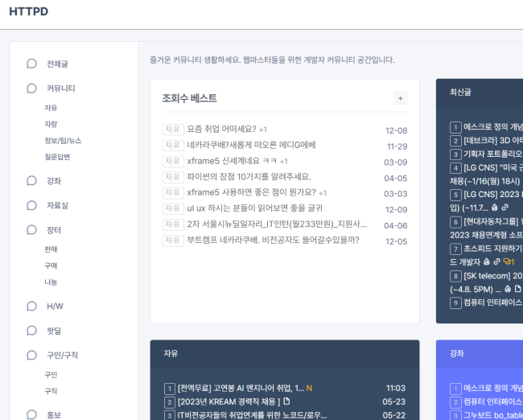Click the speech bubble icon beside 강좌
This screenshot has width=523, height=420.
32,181
